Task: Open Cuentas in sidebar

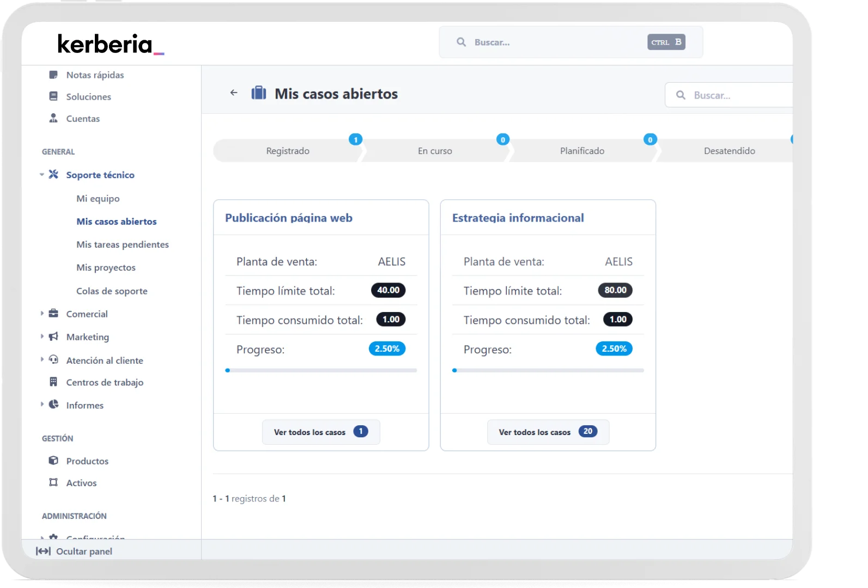Action: click(x=83, y=119)
